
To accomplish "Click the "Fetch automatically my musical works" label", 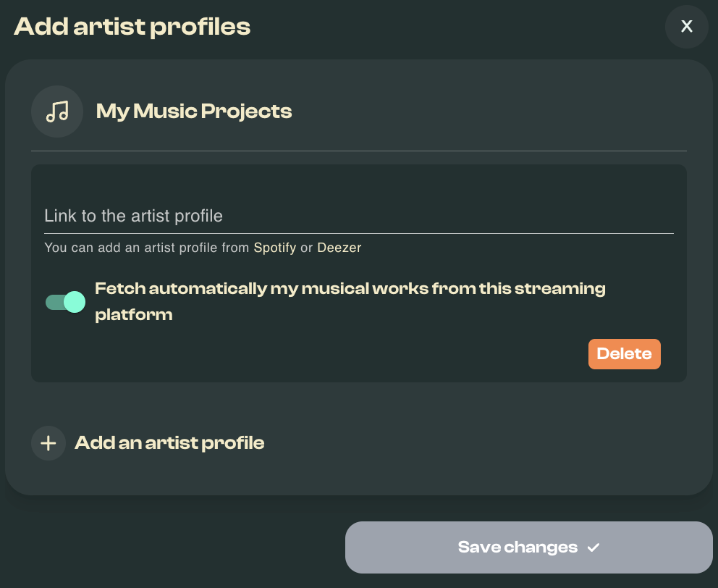I will click(350, 289).
